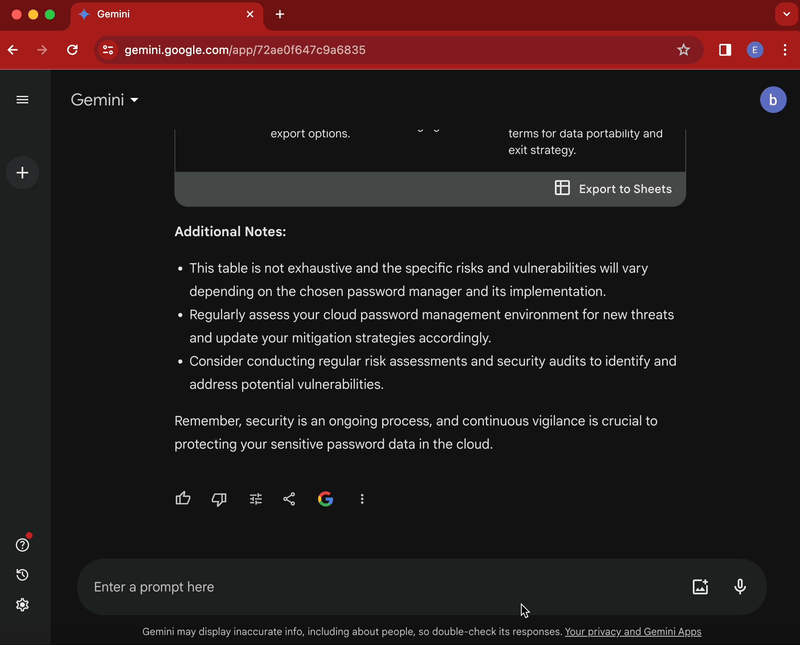The width and height of the screenshot is (800, 645).
Task: Select the Gemini browser tab
Action: click(x=166, y=14)
